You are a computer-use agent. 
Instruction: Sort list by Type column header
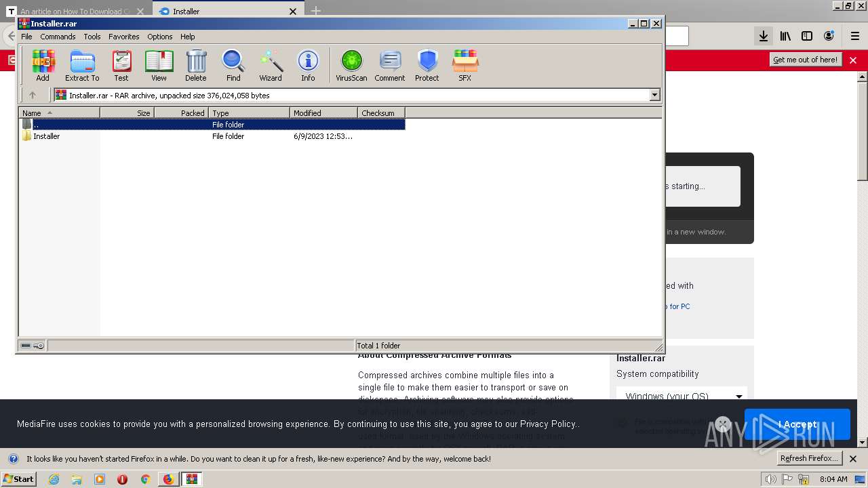tap(250, 113)
